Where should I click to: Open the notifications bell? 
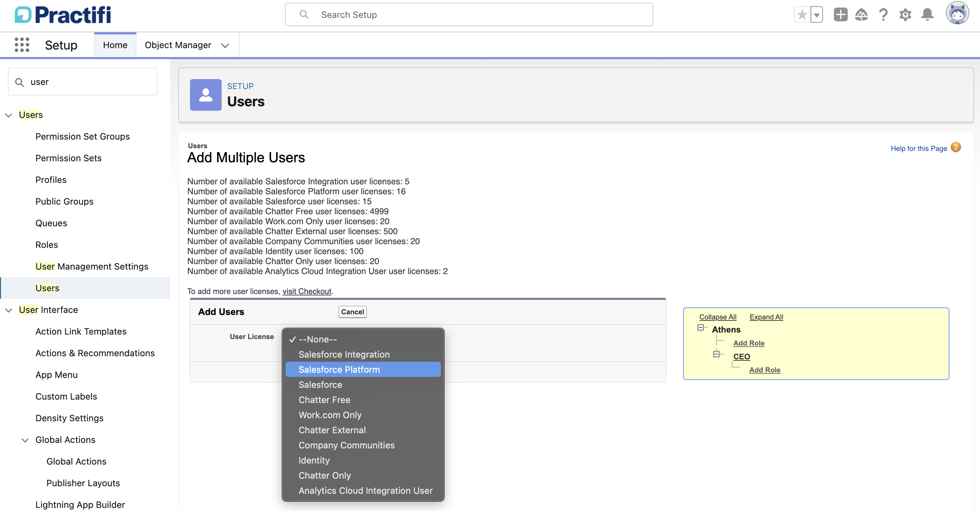(927, 15)
